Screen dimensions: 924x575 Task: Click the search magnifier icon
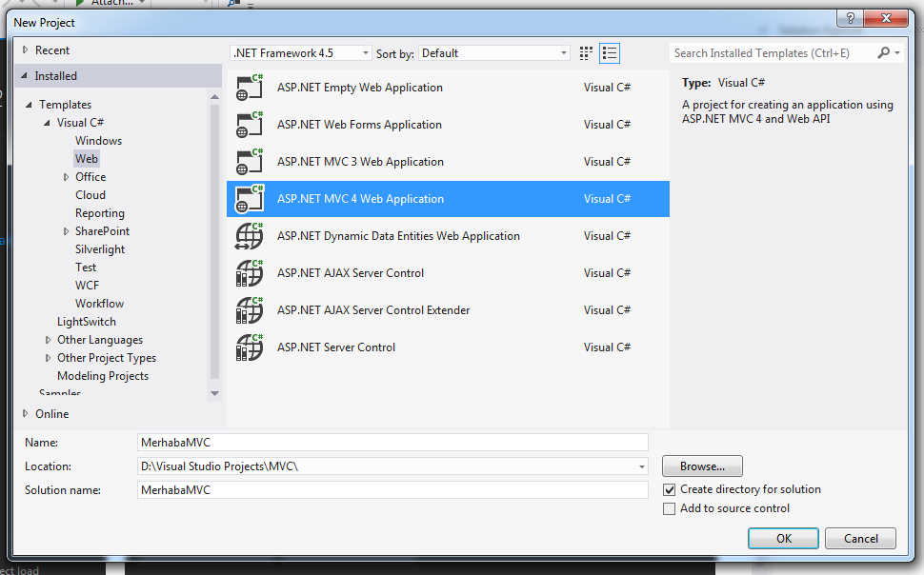(x=883, y=53)
